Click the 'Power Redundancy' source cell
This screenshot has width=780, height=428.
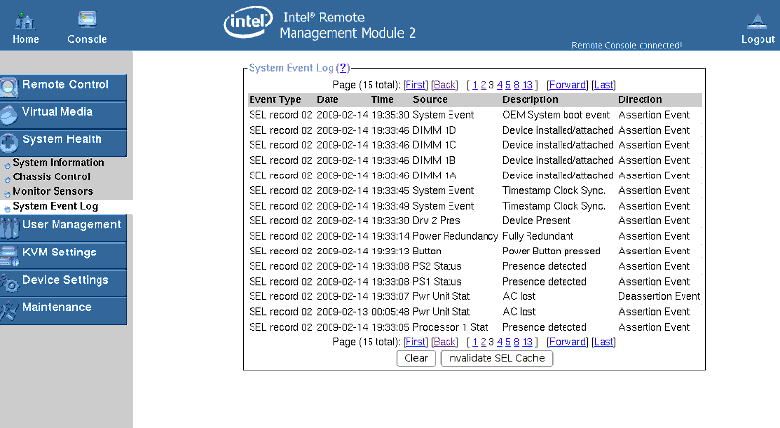pyautogui.click(x=455, y=236)
